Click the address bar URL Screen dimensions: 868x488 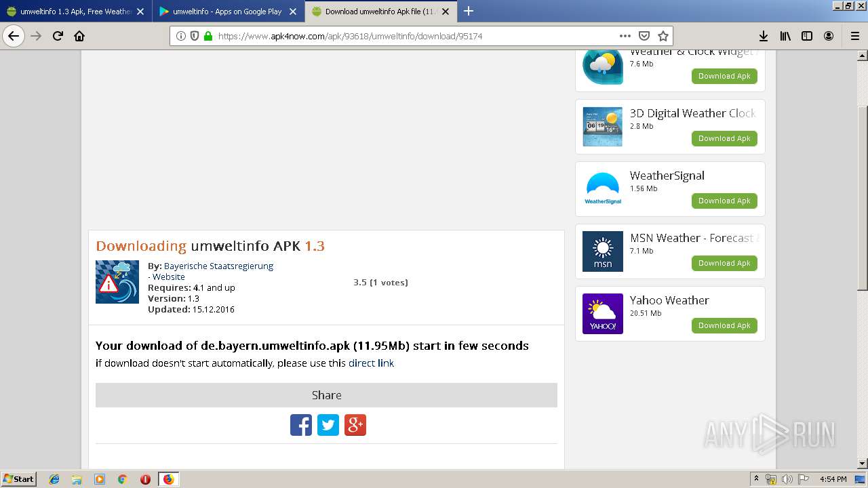click(x=350, y=36)
